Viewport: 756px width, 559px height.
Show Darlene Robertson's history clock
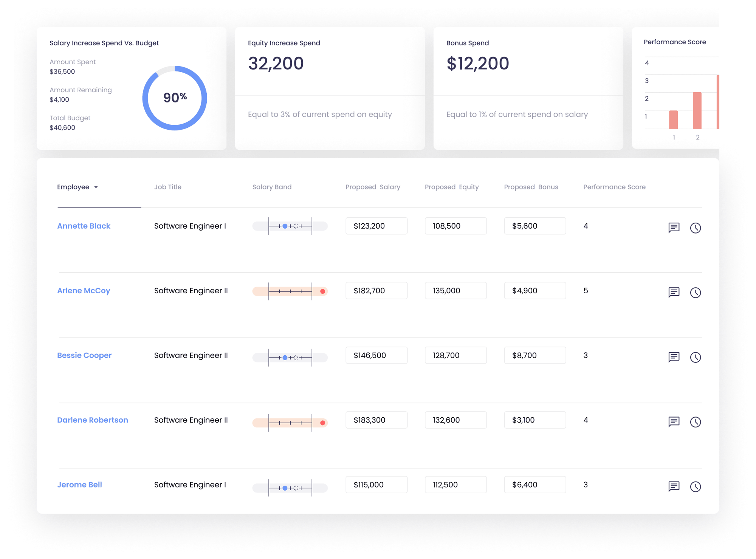[695, 422]
